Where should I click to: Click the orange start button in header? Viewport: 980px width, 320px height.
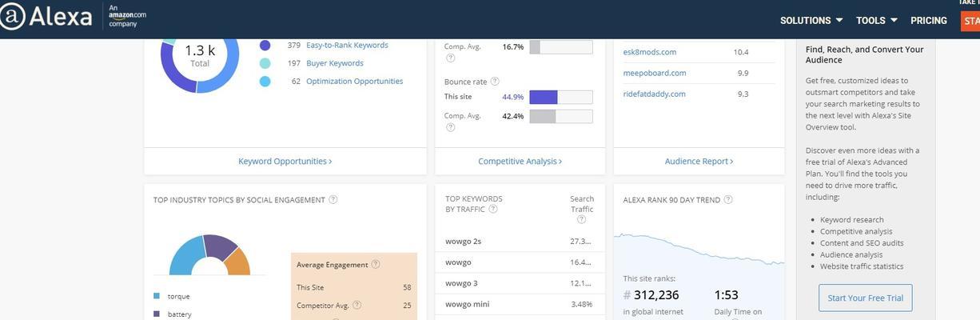coord(970,21)
